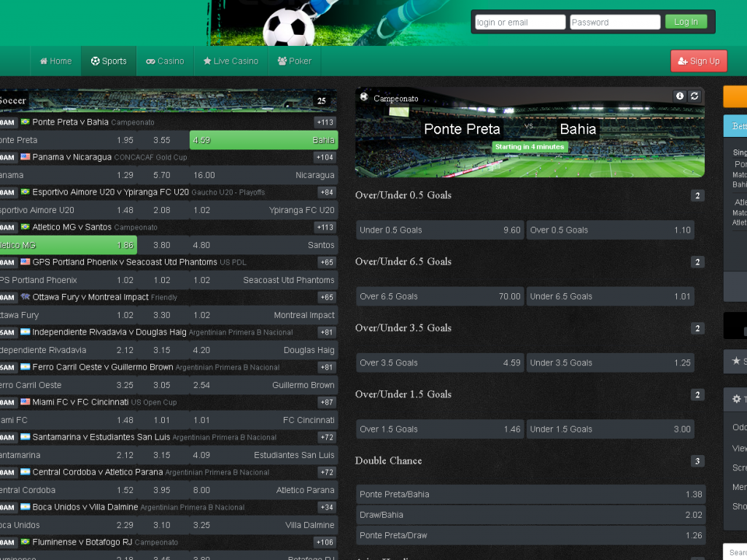Focus the Password field
This screenshot has height=560, width=747.
pyautogui.click(x=615, y=22)
